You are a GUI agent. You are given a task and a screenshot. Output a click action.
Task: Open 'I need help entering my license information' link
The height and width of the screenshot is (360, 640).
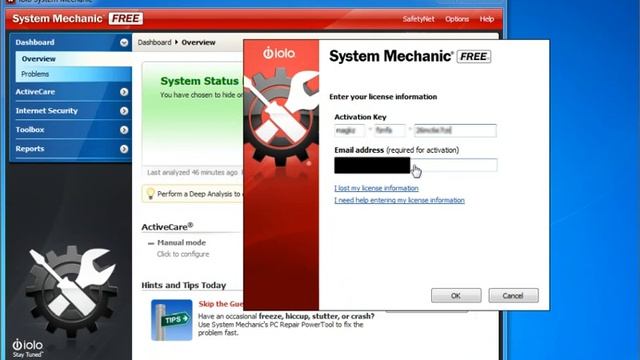[x=399, y=200]
